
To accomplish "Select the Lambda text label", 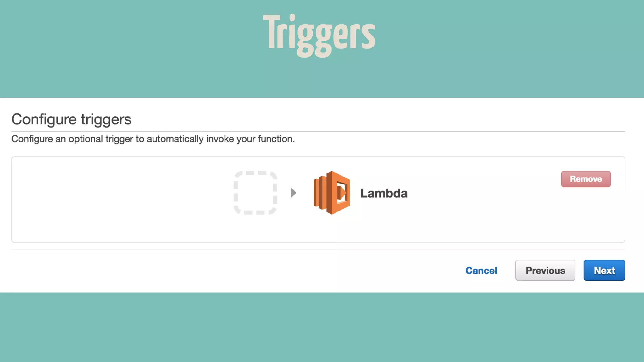I will (x=384, y=193).
